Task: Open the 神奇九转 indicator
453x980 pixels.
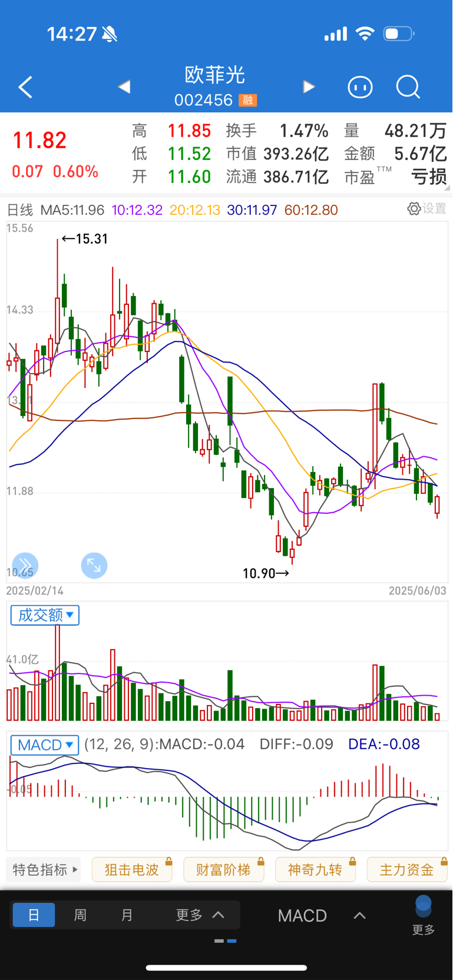Action: pos(316,869)
